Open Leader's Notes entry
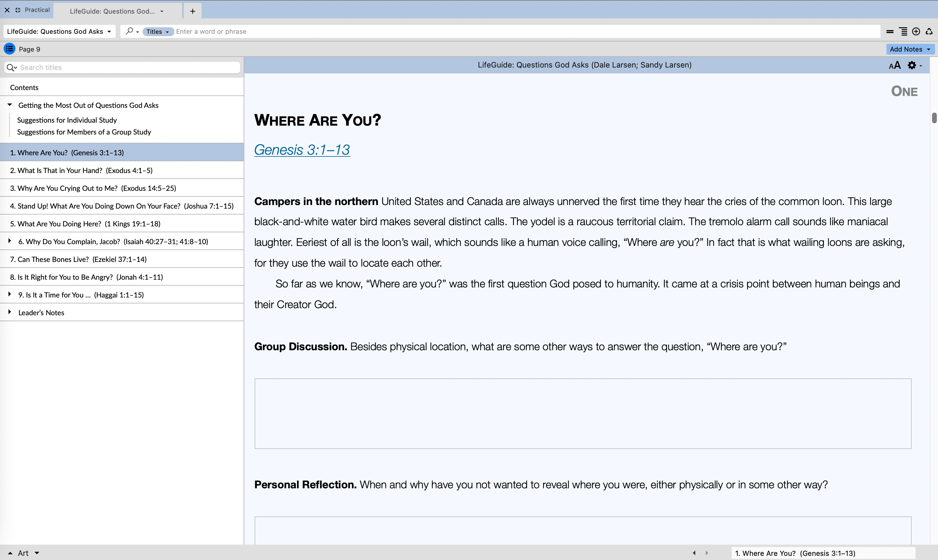 click(x=41, y=313)
